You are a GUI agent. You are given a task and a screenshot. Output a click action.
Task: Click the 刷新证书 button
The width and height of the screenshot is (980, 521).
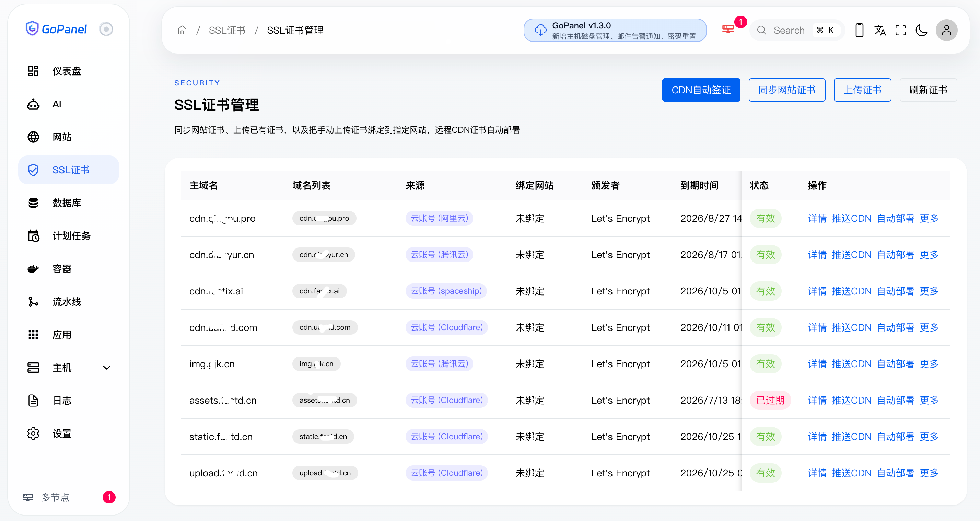point(928,90)
